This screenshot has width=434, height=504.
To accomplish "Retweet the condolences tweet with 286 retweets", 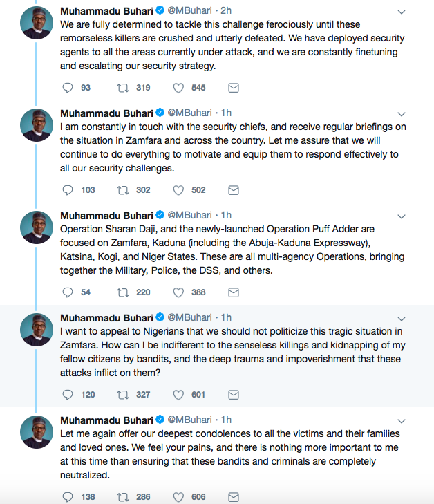I will pyautogui.click(x=123, y=497).
